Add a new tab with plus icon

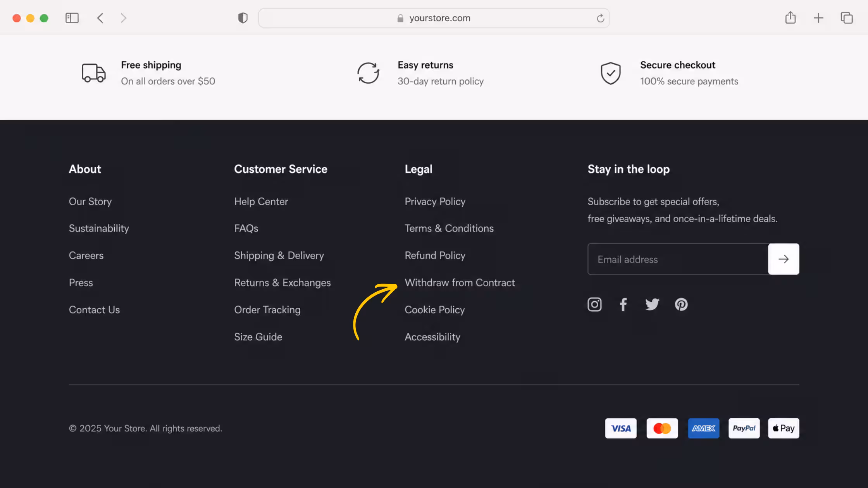(x=818, y=18)
